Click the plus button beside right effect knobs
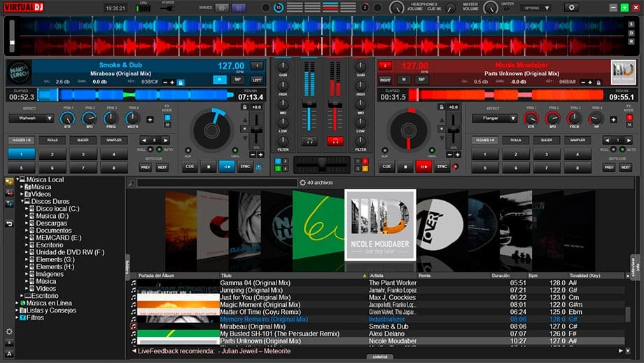The width and height of the screenshot is (644, 363). point(613,120)
